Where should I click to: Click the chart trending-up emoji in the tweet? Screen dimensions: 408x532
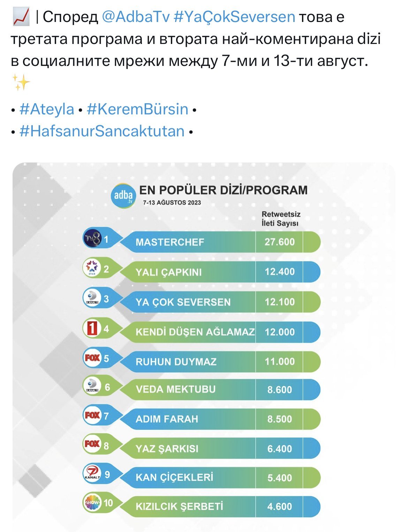tap(21, 17)
